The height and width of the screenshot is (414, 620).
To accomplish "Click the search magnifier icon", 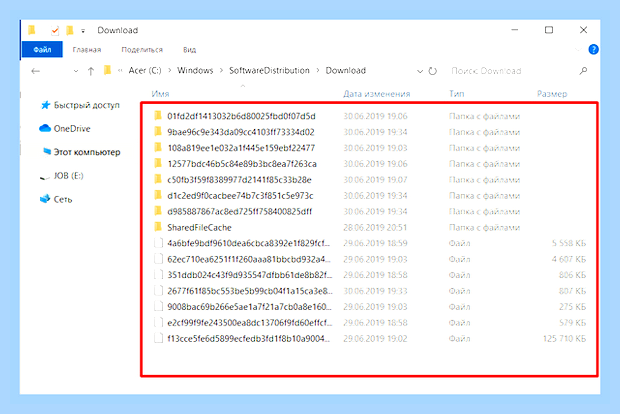I will pos(583,71).
